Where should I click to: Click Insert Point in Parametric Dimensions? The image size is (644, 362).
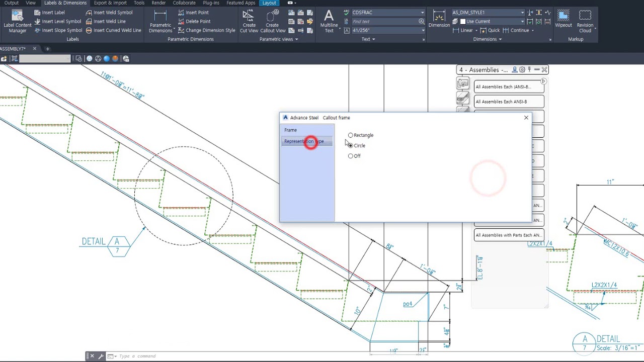tap(193, 13)
